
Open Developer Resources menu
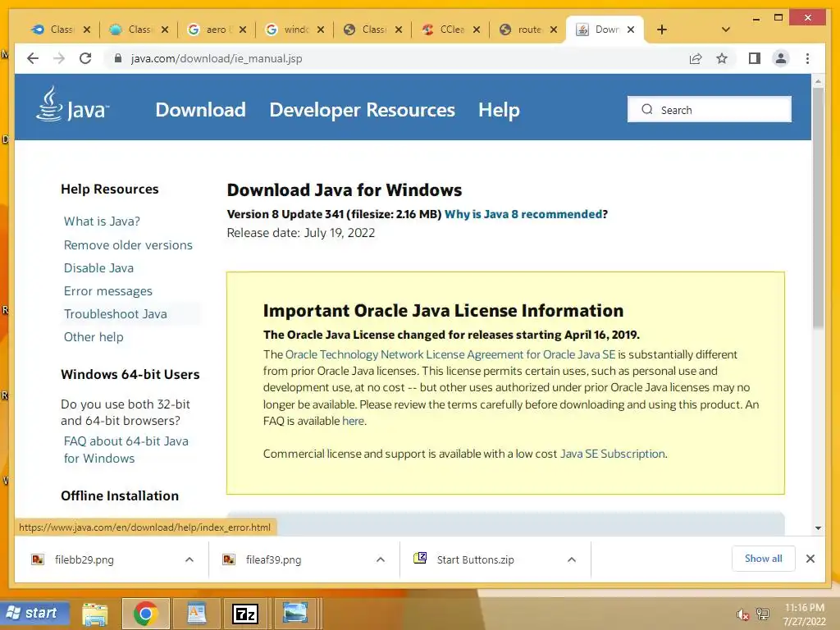[x=362, y=110]
